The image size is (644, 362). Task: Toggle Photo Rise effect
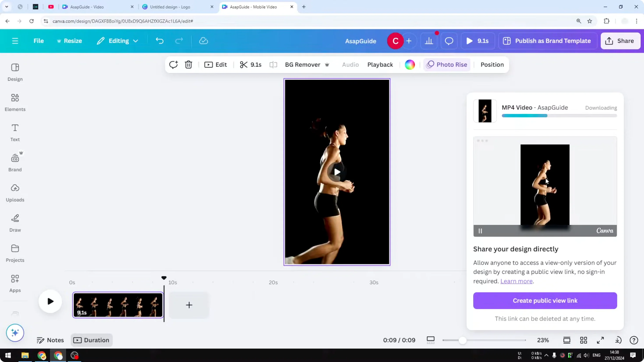447,65
